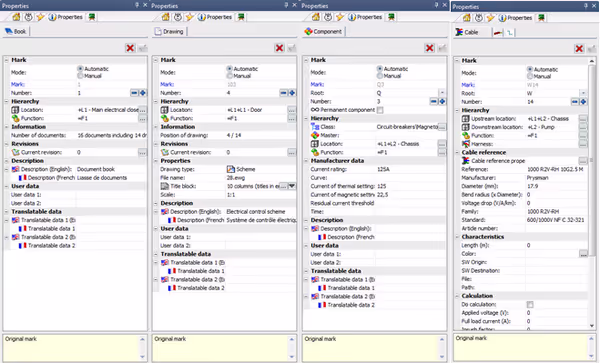Image resolution: width=600 pixels, height=363 pixels.
Task: Click red X delete icon in Cable panel
Action: pos(579,49)
